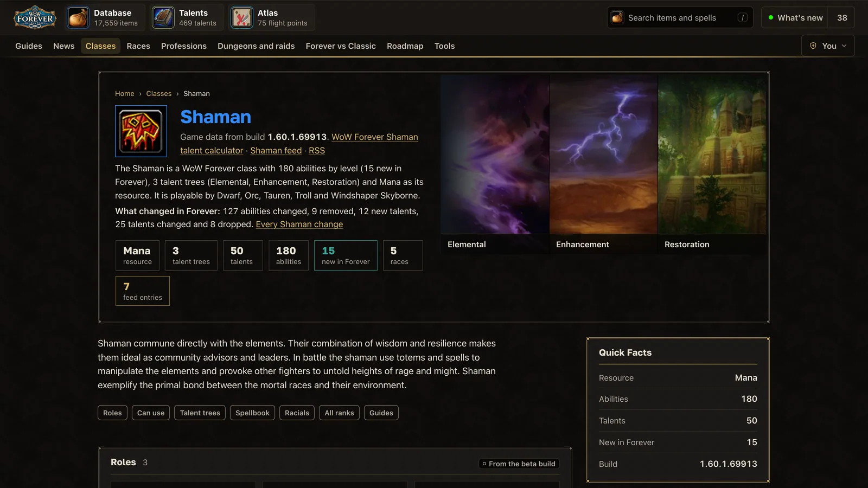Expand the You account dropdown
Image resolution: width=868 pixels, height=488 pixels.
coord(828,46)
